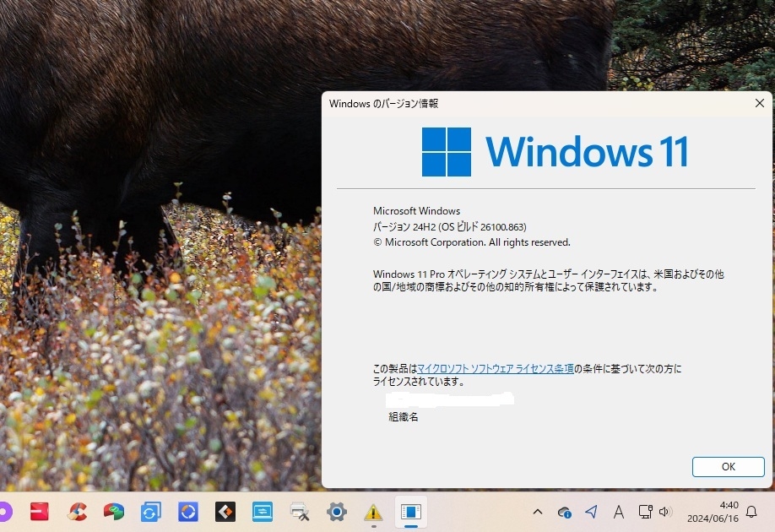The height and width of the screenshot is (532, 775).
Task: Open the clock showing 4:40 2024/06/16
Action: (713, 512)
